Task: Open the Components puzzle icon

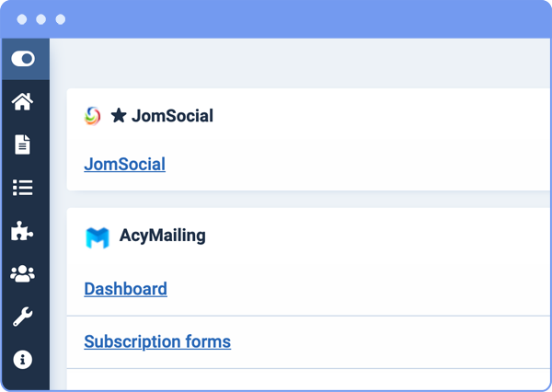Action: (x=22, y=231)
